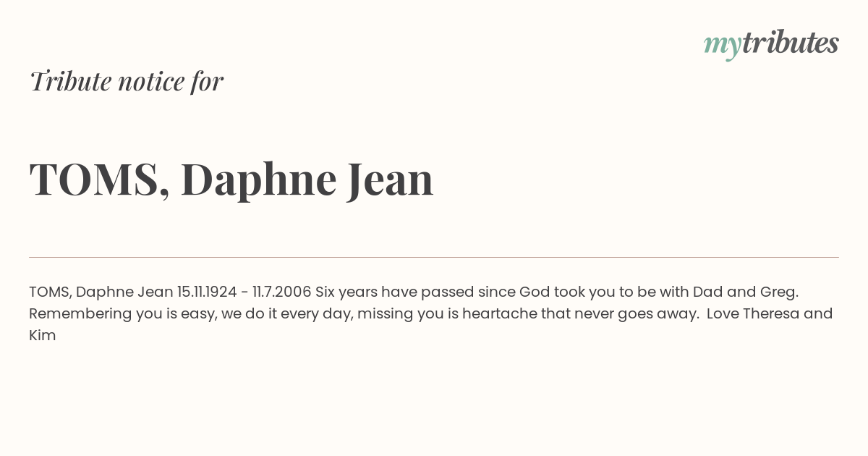Click the word "TOMS," in the large heading

point(100,180)
